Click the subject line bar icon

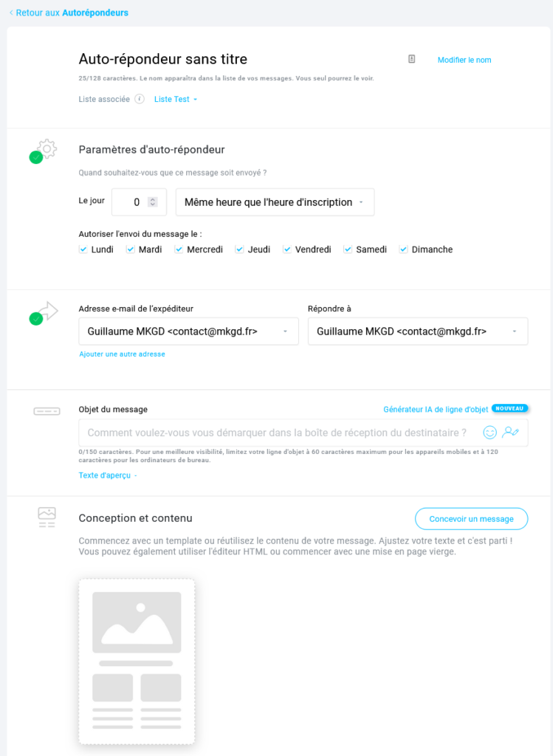tap(47, 411)
